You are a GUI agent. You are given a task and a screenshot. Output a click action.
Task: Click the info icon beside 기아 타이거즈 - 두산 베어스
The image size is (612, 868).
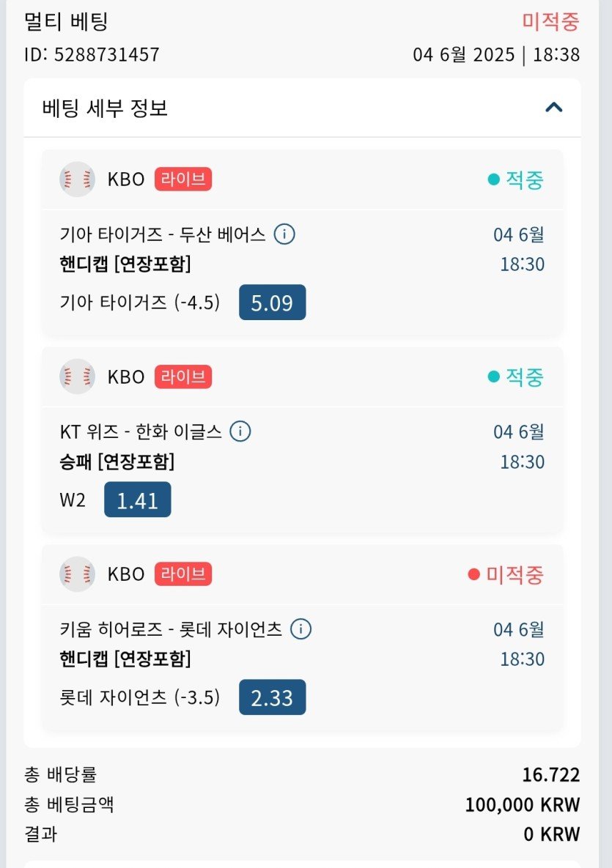[x=284, y=234]
